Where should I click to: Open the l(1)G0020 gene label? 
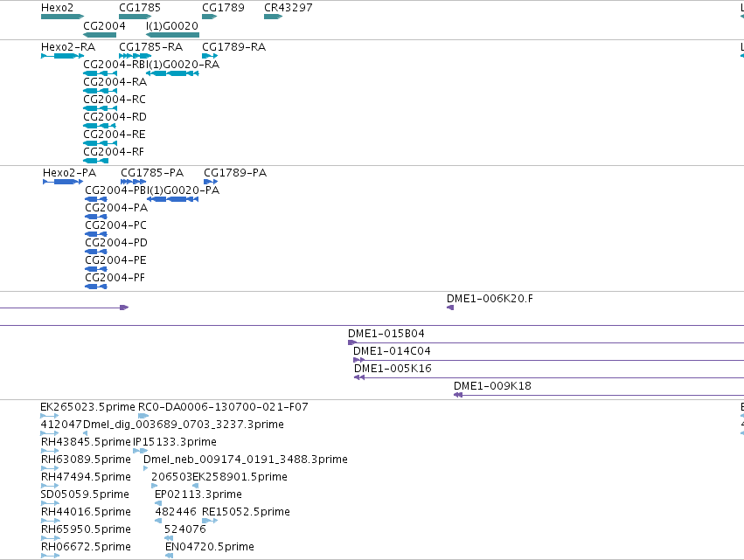coord(172,25)
